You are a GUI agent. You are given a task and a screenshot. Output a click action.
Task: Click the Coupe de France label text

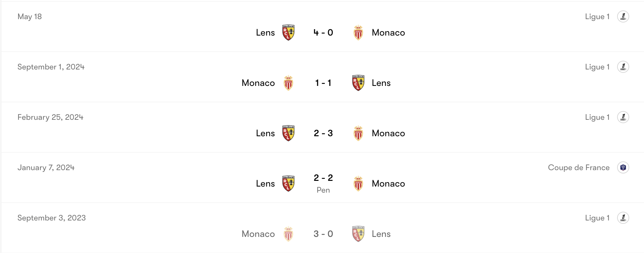click(x=579, y=167)
